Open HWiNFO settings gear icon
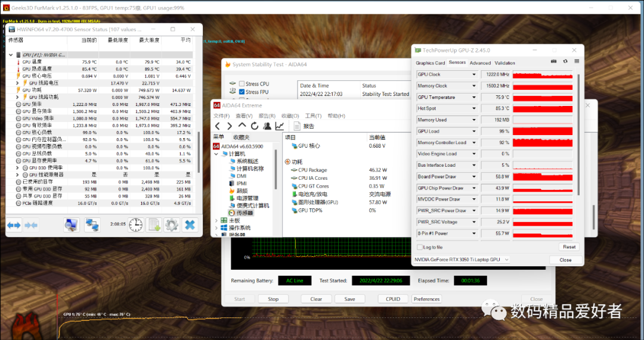The height and width of the screenshot is (340, 644). click(x=172, y=224)
